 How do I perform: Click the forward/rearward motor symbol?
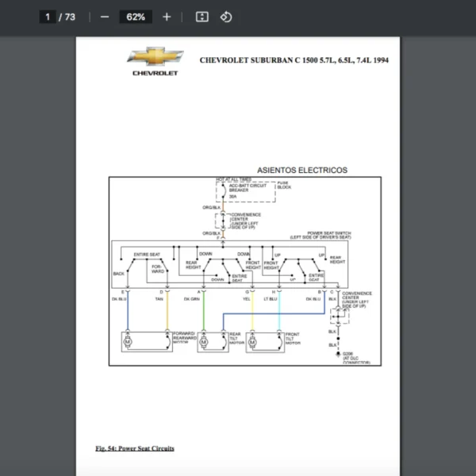click(x=127, y=342)
